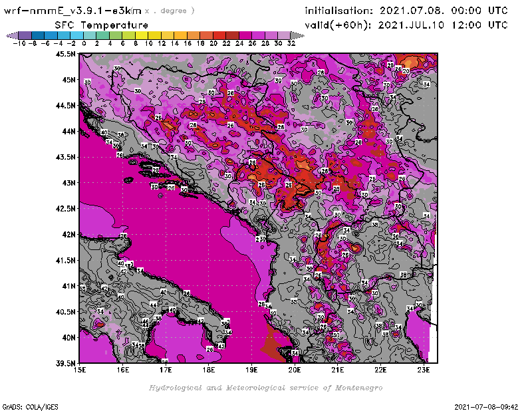Click the 39.5N latitude axis label
Image resolution: width=532 pixels, height=411 pixels.
tap(67, 363)
